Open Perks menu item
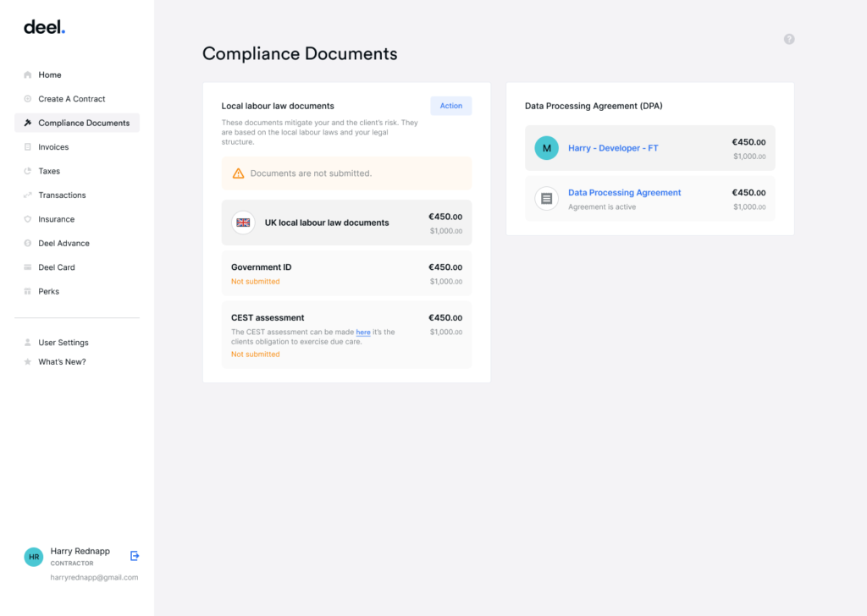Screen dimensions: 867x616 point(77,291)
